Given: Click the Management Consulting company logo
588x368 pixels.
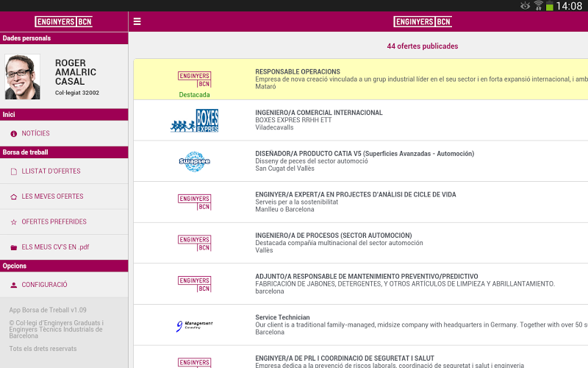Looking at the screenshot, I should coord(194,325).
